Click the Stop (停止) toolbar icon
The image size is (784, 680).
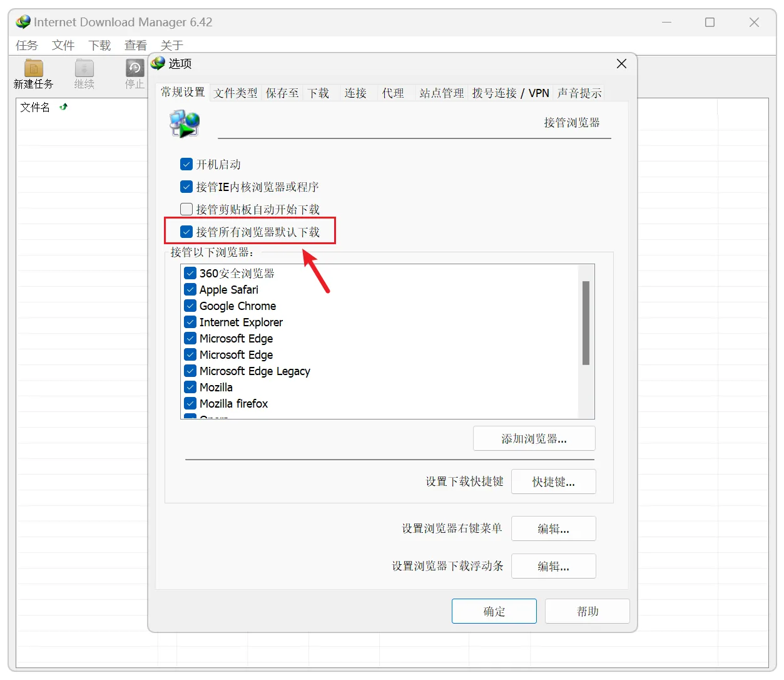click(135, 68)
